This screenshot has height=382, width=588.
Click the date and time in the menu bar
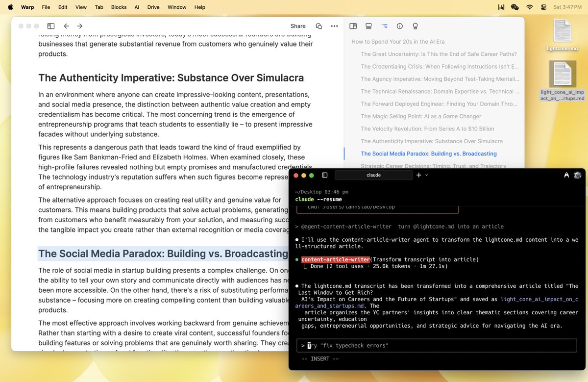(567, 7)
